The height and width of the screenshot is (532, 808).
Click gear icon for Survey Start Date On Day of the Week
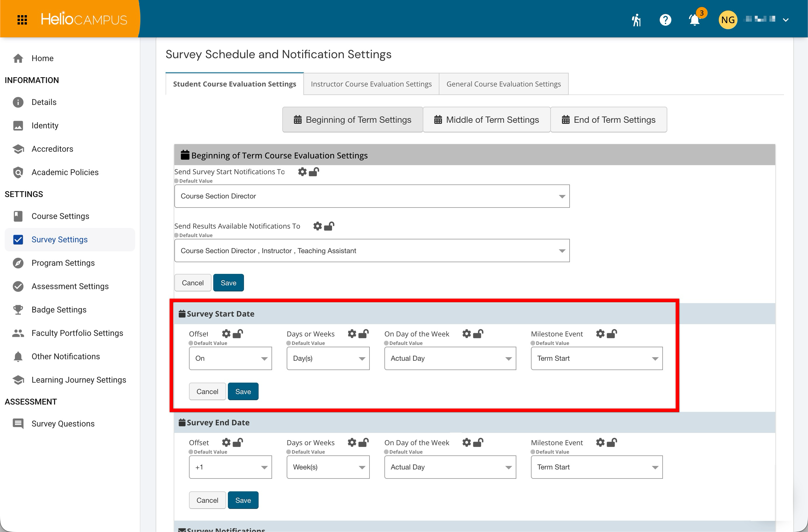pyautogui.click(x=467, y=334)
